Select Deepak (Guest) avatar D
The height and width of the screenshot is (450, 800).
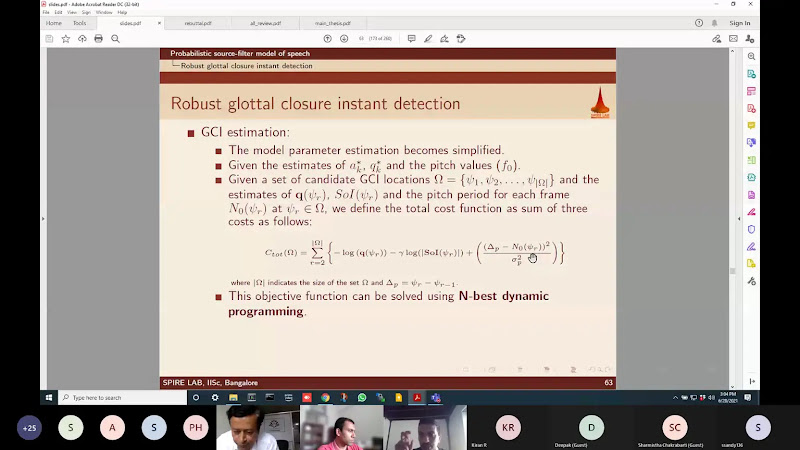(591, 428)
